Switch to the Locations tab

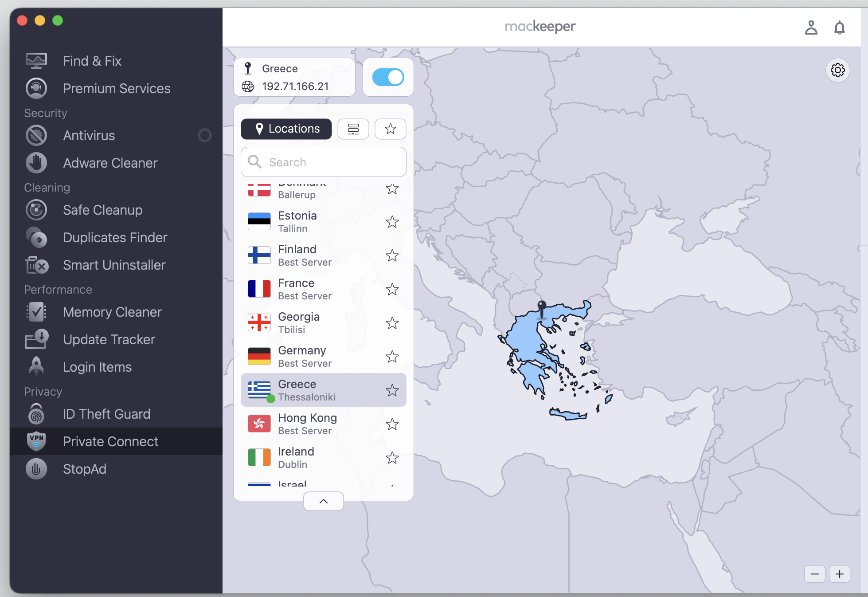click(x=286, y=129)
